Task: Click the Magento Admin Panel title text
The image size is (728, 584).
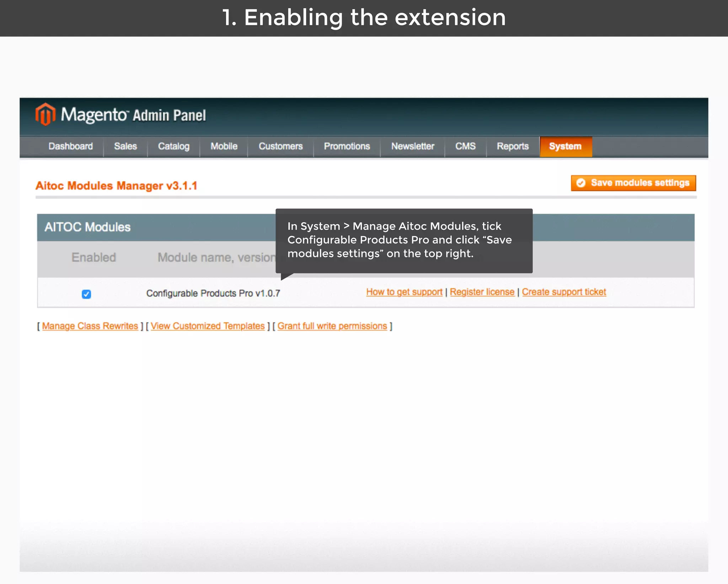Action: click(x=134, y=115)
